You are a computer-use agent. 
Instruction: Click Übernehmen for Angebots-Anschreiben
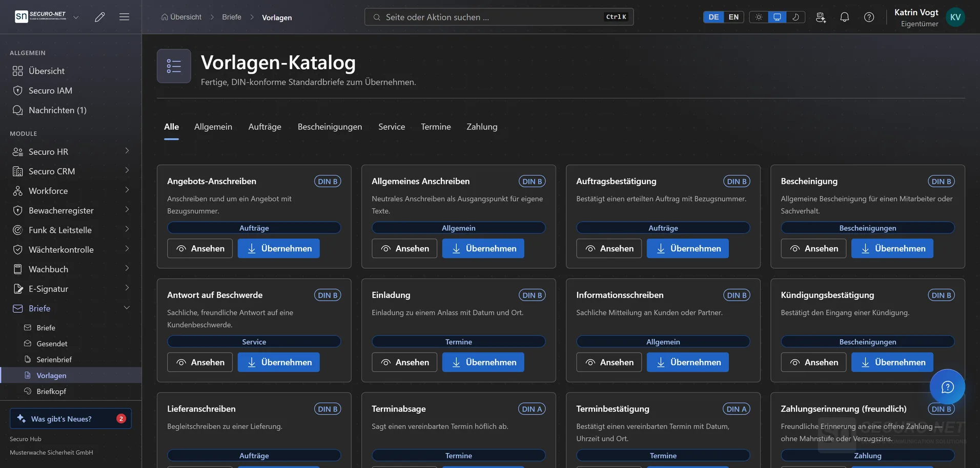point(278,248)
